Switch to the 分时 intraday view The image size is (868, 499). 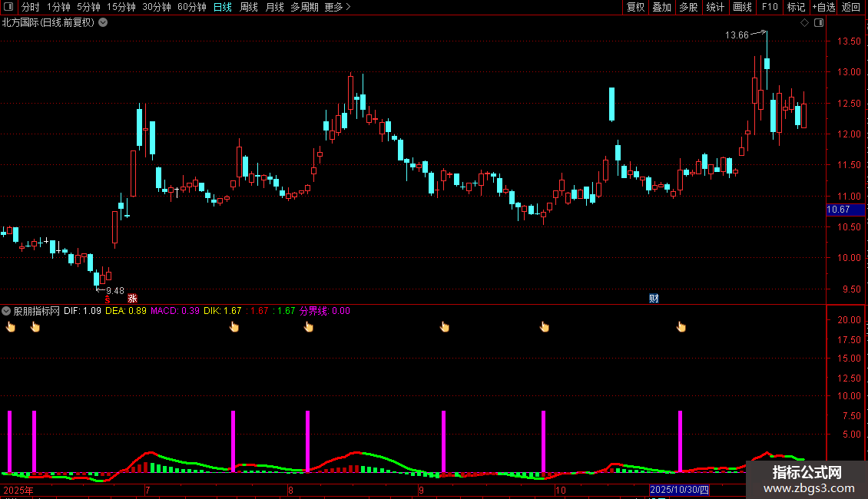[x=31, y=7]
